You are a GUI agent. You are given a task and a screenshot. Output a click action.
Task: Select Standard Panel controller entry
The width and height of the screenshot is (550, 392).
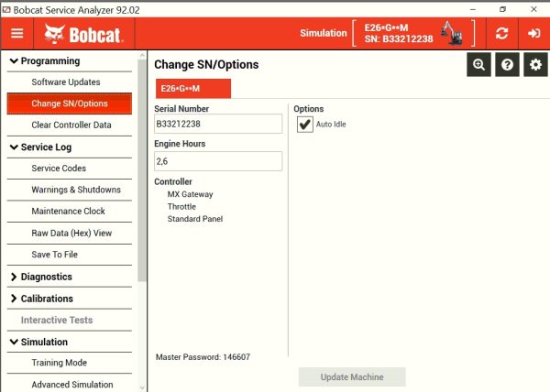tap(195, 219)
